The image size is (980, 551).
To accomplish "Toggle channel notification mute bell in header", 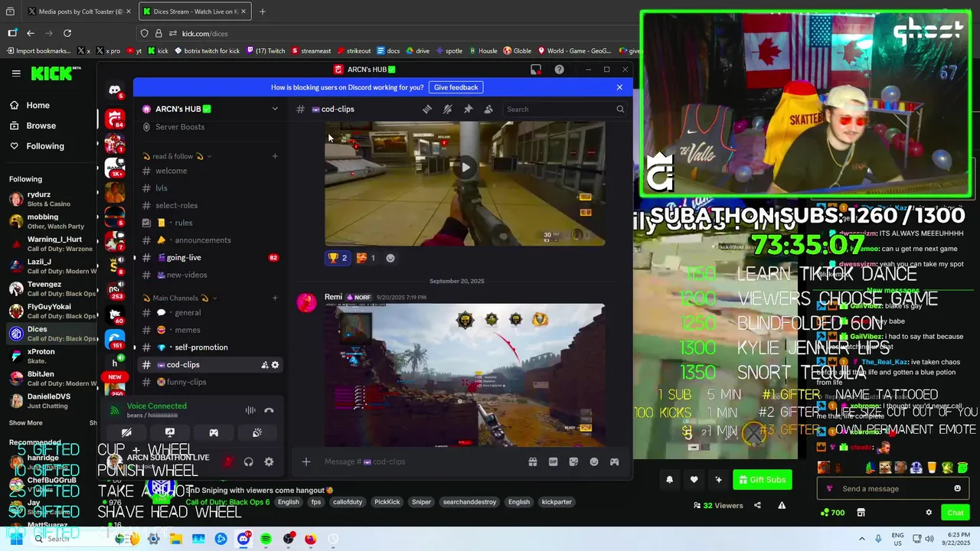I will tap(448, 109).
